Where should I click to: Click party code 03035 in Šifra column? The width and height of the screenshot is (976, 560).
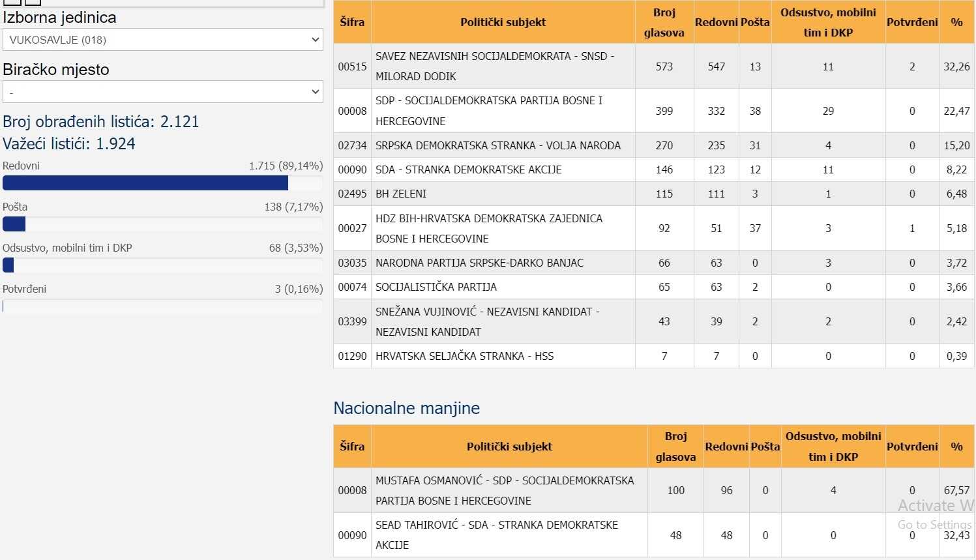[x=352, y=263]
